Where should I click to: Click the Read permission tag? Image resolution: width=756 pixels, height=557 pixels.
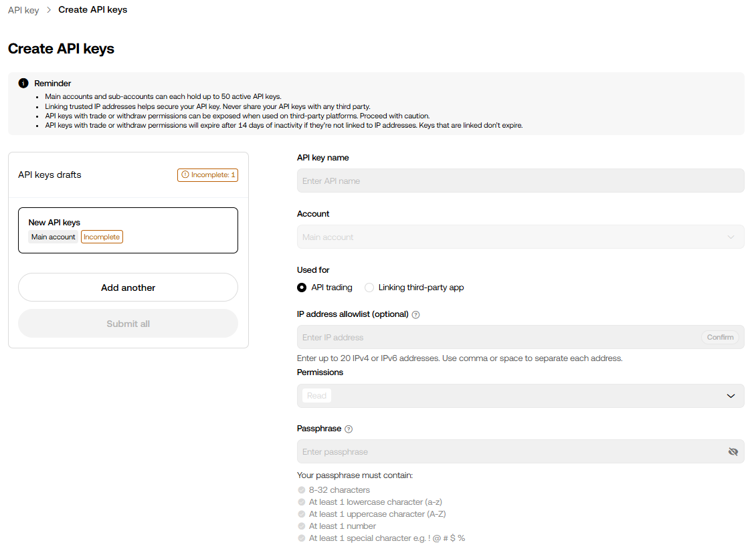click(316, 396)
